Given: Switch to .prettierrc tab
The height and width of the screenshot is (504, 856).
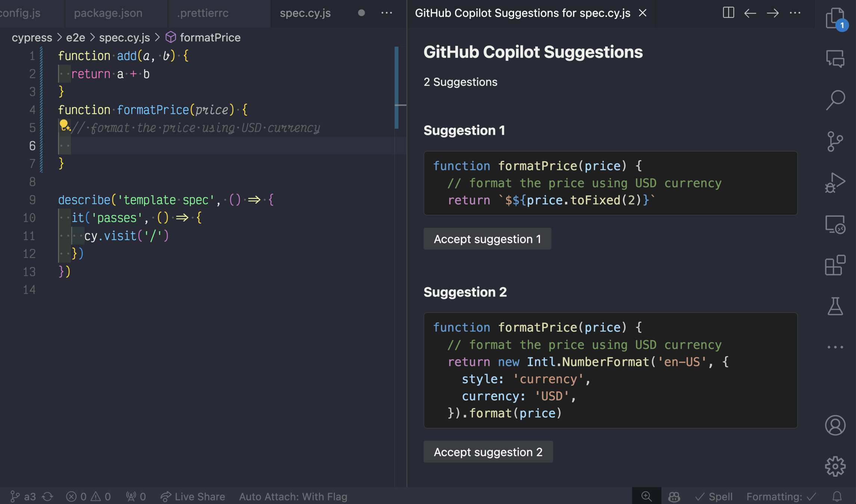Looking at the screenshot, I should [203, 13].
